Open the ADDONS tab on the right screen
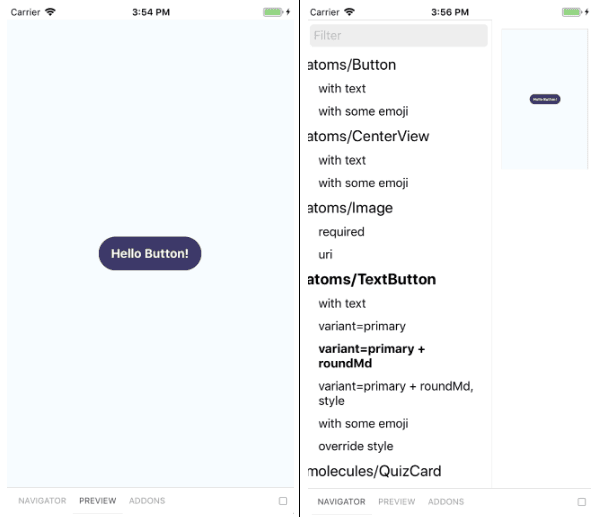Image resolution: width=599 pixels, height=517 pixels. tap(446, 502)
